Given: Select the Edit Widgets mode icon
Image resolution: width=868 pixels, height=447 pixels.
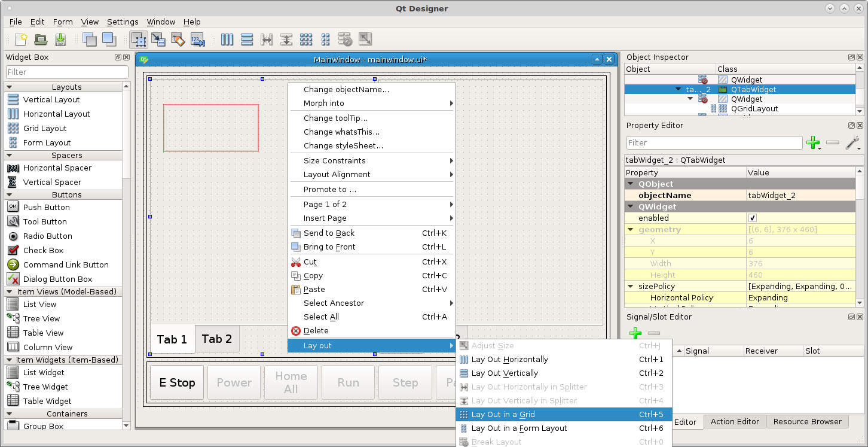Looking at the screenshot, I should tap(139, 39).
